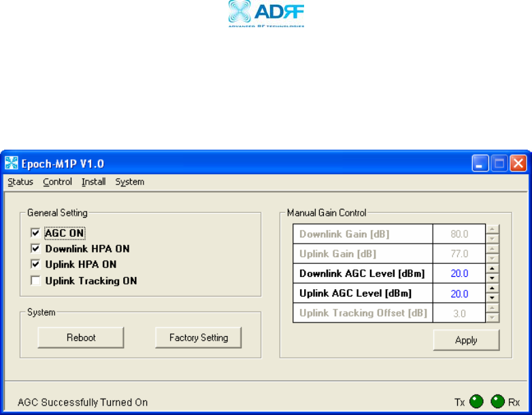
Task: Click the Reboot button
Action: [81, 337]
